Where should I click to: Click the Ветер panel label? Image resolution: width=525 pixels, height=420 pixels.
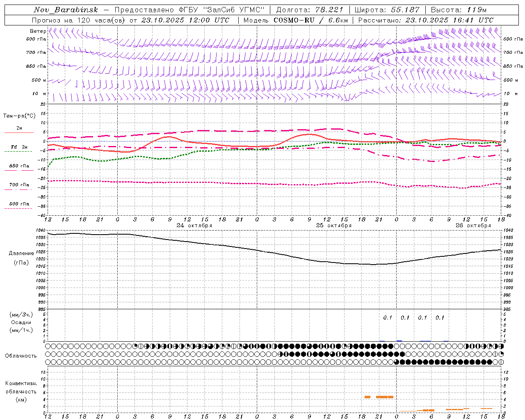coord(38,31)
